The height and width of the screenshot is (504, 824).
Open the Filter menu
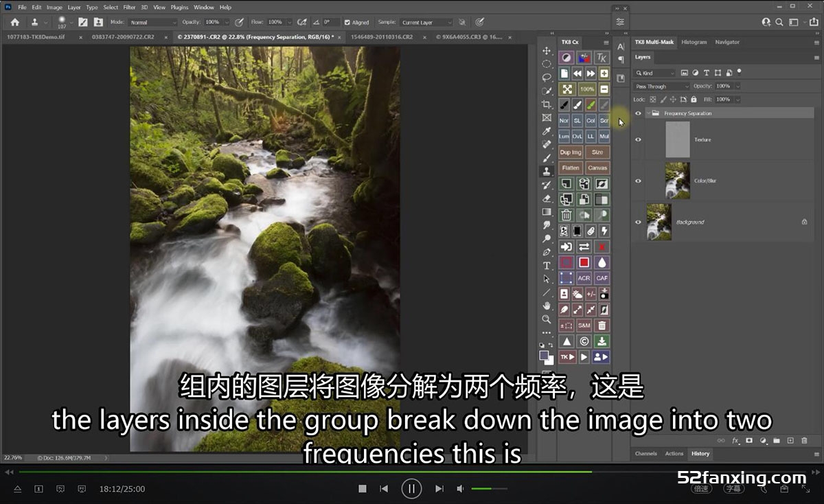[x=129, y=8]
